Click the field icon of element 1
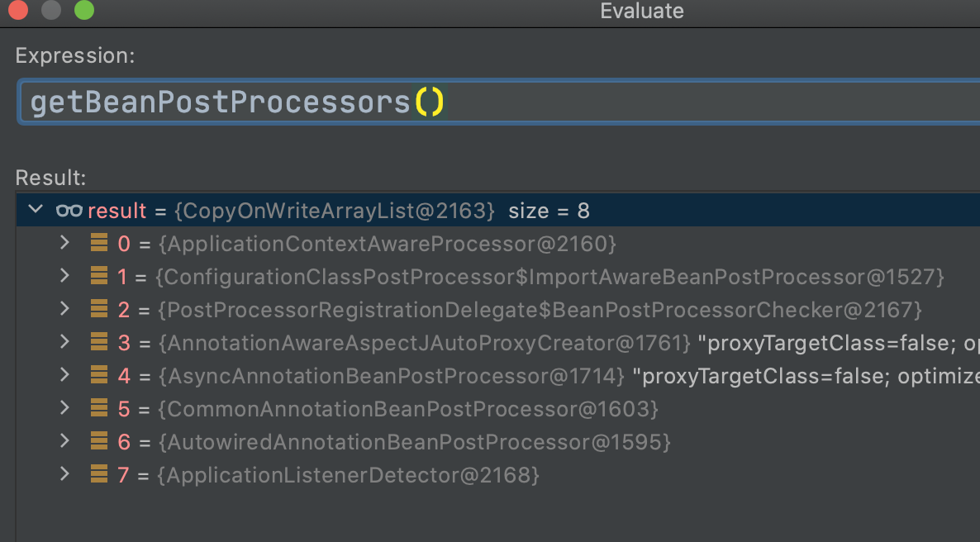 tap(99, 276)
